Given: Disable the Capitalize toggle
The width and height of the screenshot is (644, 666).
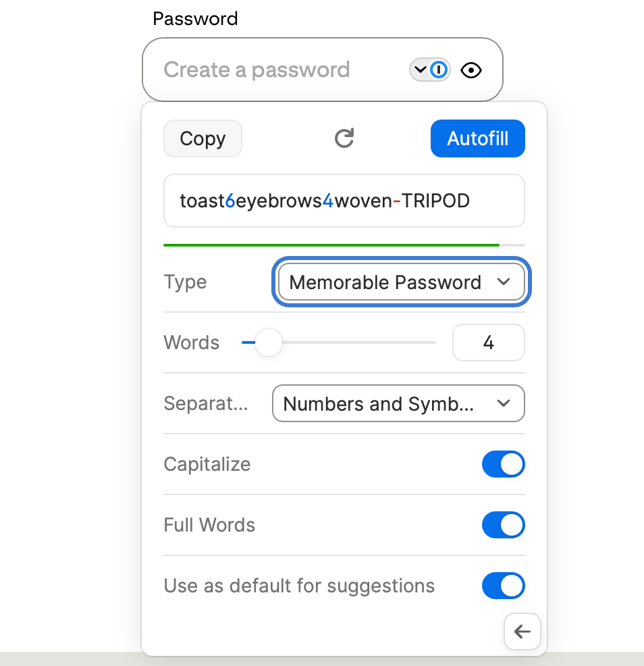Looking at the screenshot, I should coord(503,464).
